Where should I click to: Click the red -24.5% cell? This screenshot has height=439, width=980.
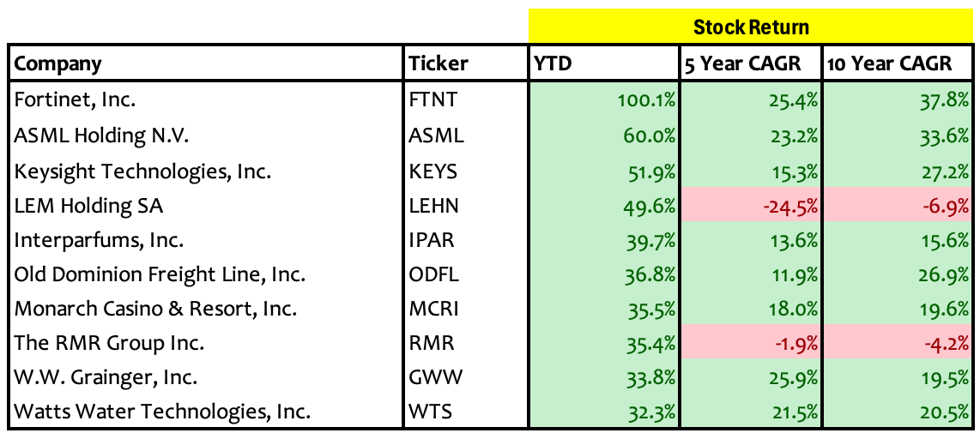pyautogui.click(x=751, y=206)
